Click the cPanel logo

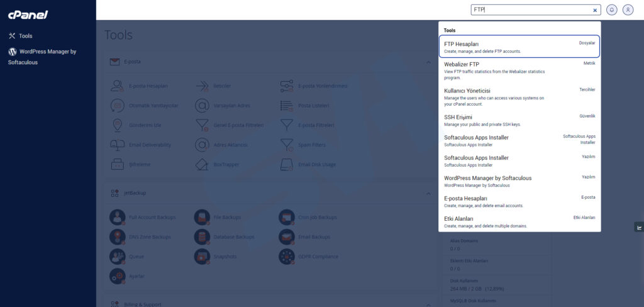click(28, 15)
